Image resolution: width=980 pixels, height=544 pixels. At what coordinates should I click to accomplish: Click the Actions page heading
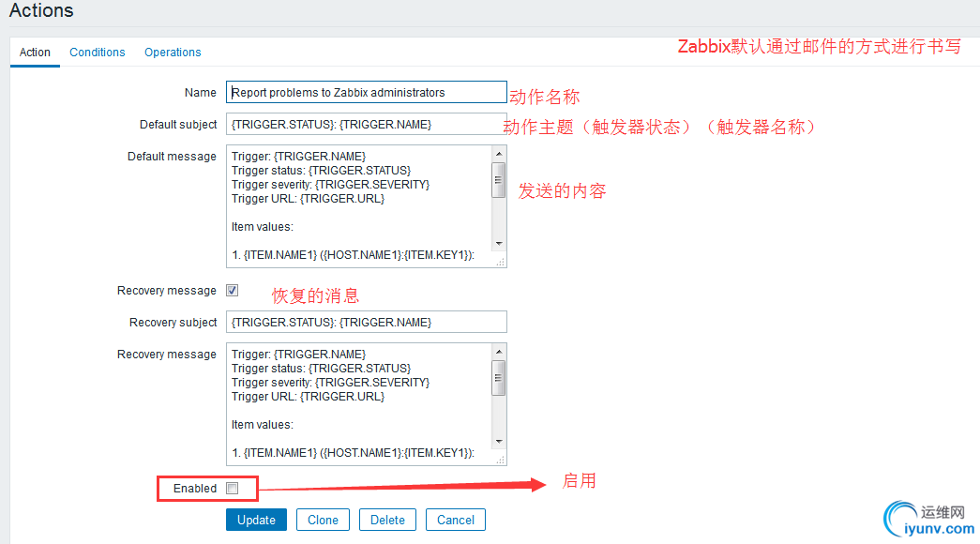tap(41, 10)
